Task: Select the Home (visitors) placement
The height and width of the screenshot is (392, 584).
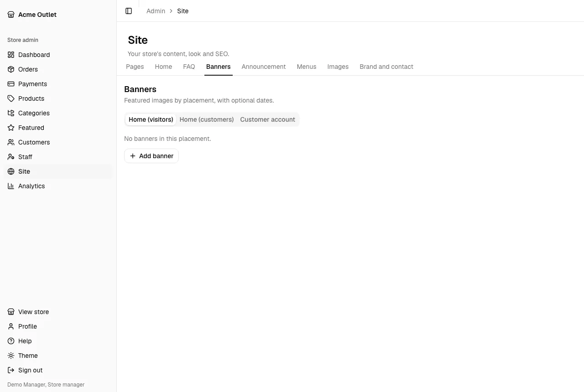Action: 151,119
